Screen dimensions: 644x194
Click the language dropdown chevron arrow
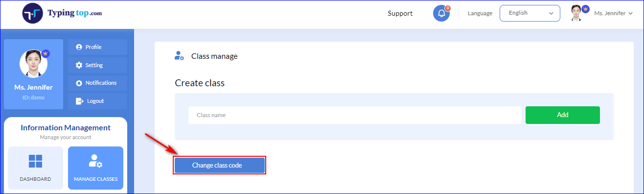point(551,14)
